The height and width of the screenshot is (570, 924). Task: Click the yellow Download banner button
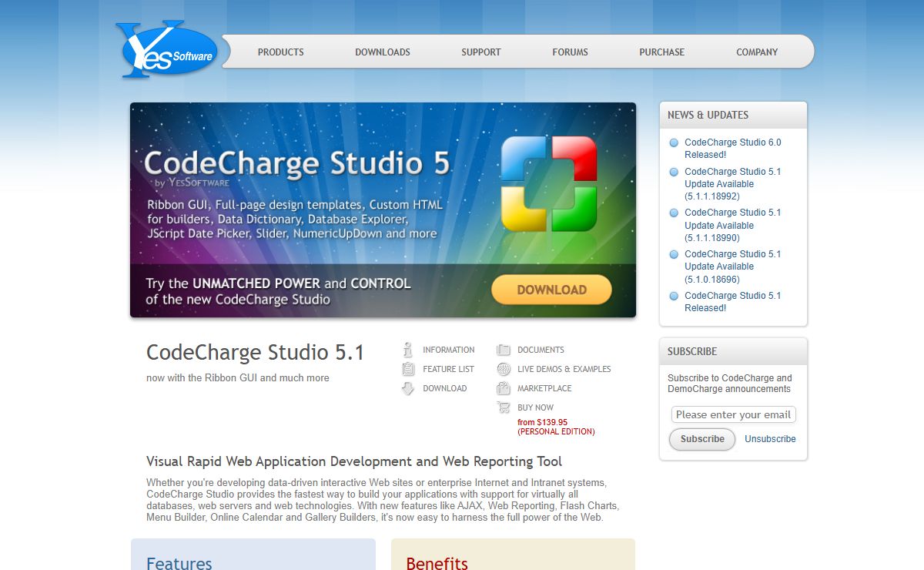coord(551,290)
